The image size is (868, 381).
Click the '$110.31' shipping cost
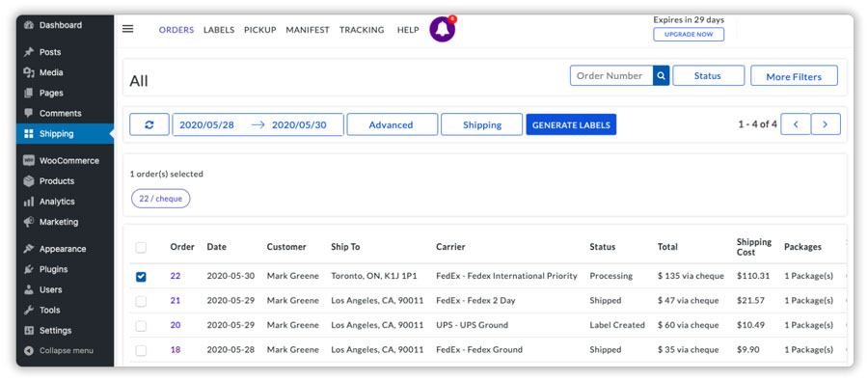click(754, 276)
